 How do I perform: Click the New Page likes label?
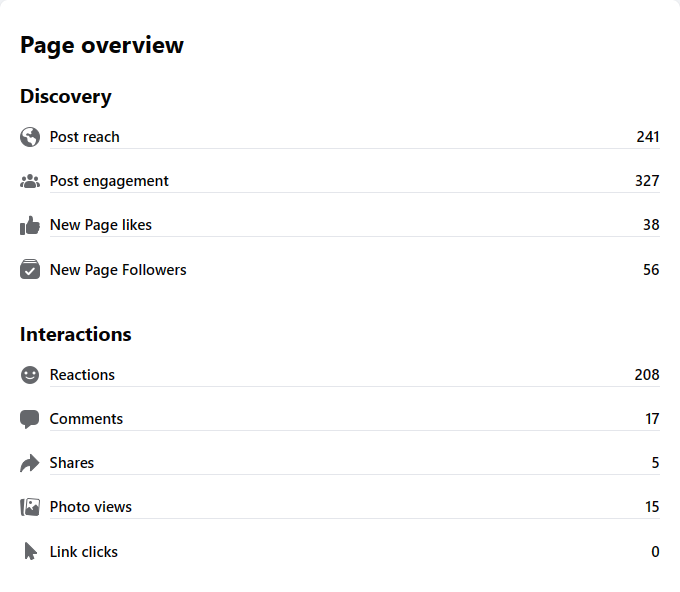pyautogui.click(x=101, y=225)
